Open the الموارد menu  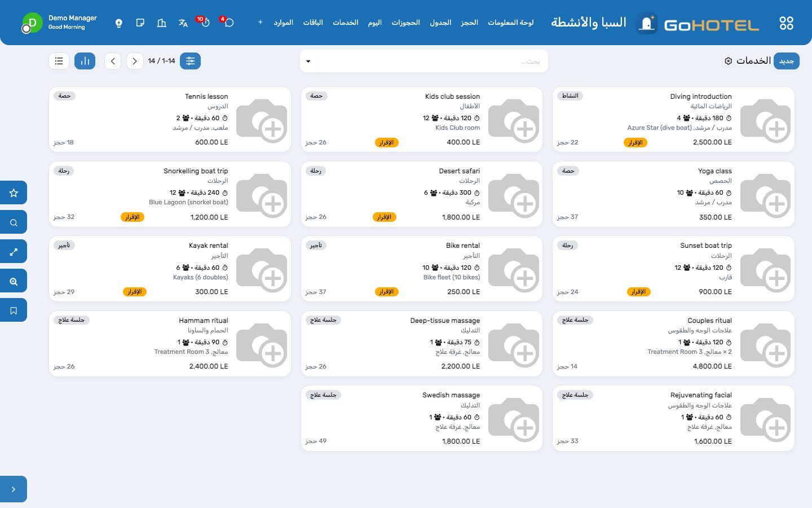[x=283, y=23]
